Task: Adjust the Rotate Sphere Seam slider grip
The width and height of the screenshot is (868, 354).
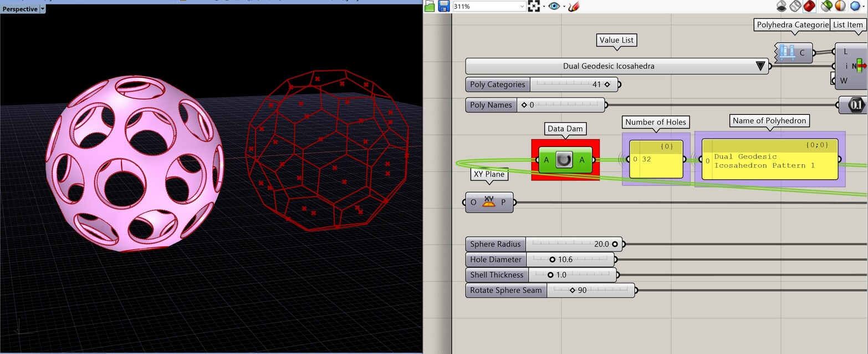Action: click(573, 290)
